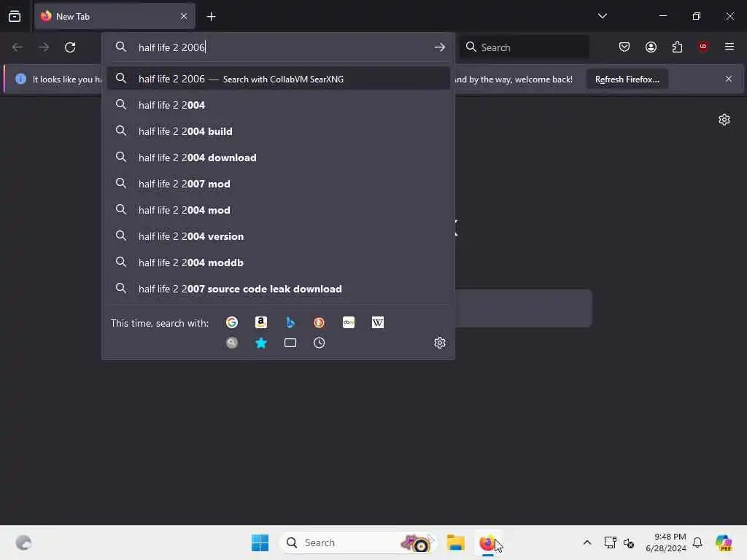Launch Copilot preview from the taskbar

pos(724,542)
